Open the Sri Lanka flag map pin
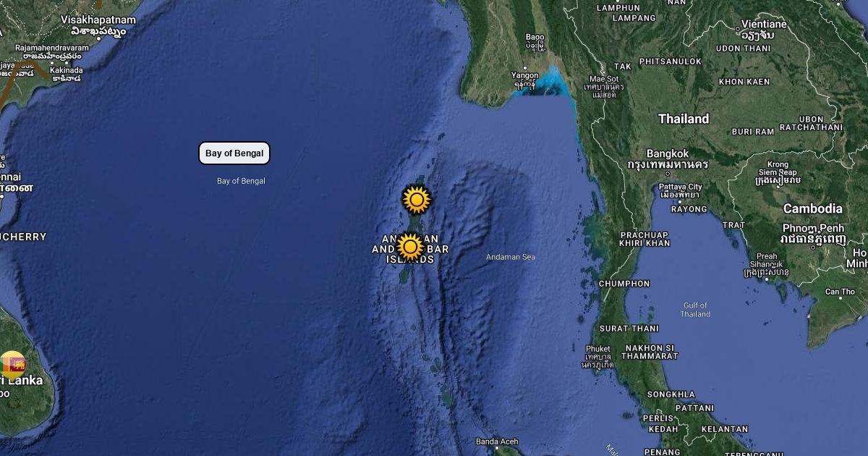 [x=12, y=364]
